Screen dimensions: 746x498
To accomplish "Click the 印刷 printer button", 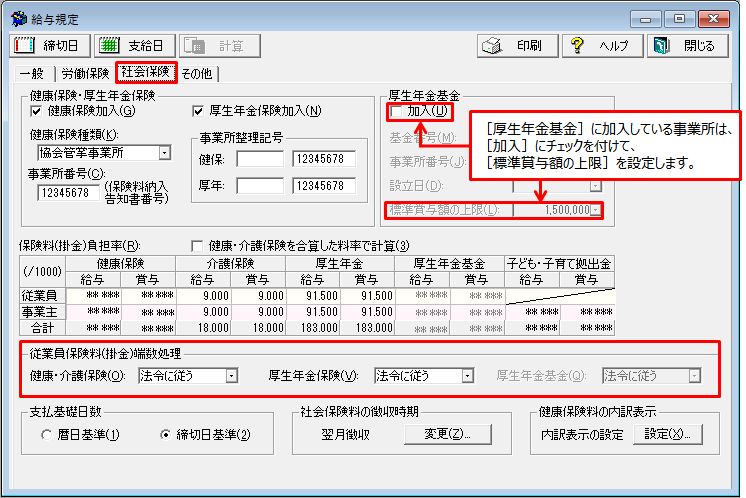I will (x=515, y=46).
